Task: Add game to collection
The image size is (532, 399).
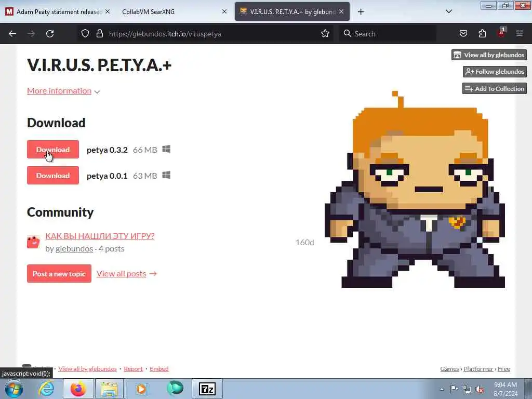Action: [x=495, y=88]
